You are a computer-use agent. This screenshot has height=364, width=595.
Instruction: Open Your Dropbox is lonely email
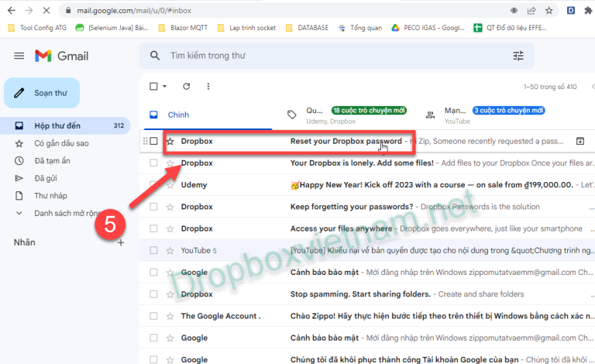point(367,163)
